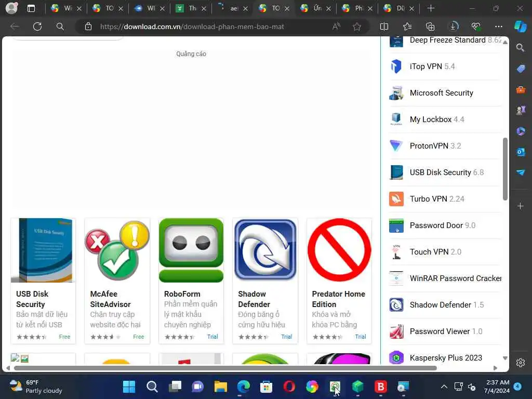Click sidebar list scroll down arrow

505,358
